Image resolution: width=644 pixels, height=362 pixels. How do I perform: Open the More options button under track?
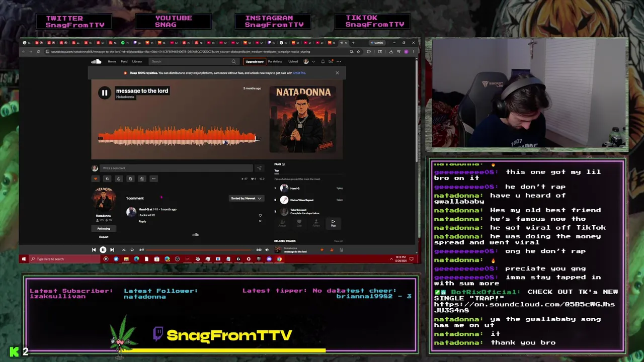(153, 178)
